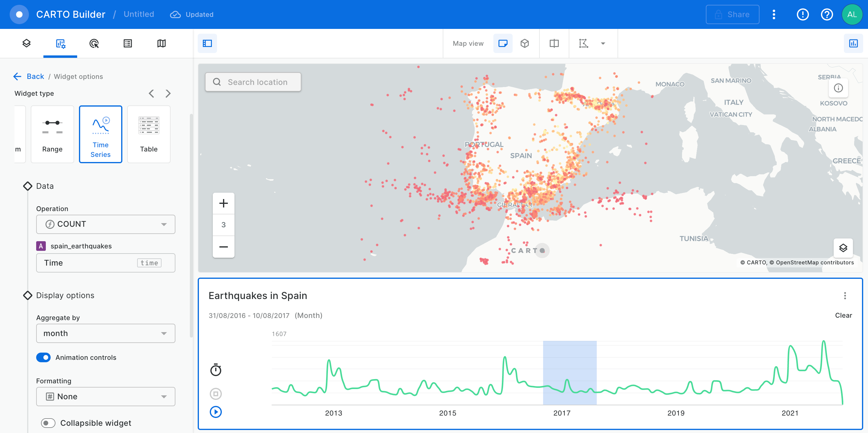Toggle the widgets panel icon

click(x=853, y=43)
